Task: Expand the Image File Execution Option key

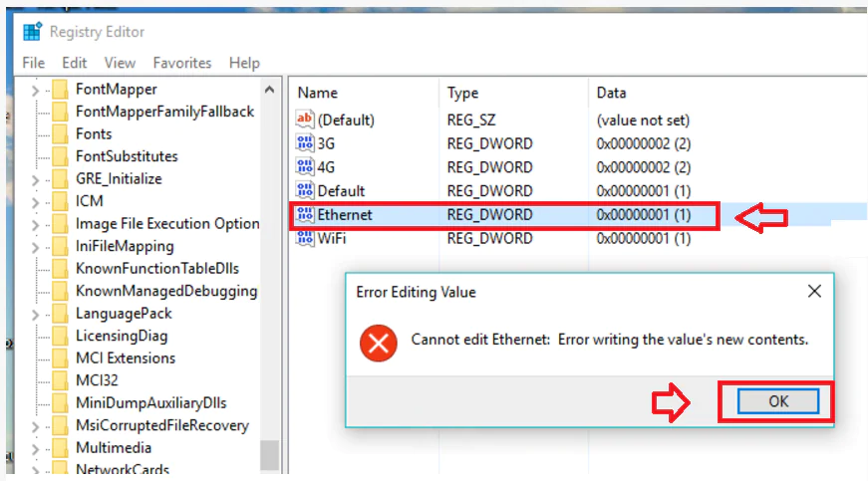Action: (x=35, y=225)
